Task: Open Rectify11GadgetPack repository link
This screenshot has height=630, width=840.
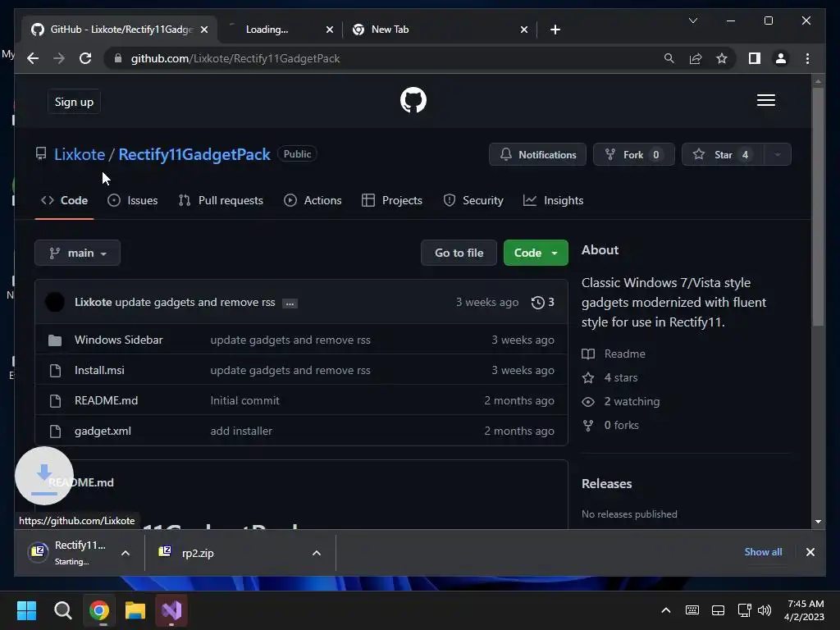Action: [x=194, y=155]
